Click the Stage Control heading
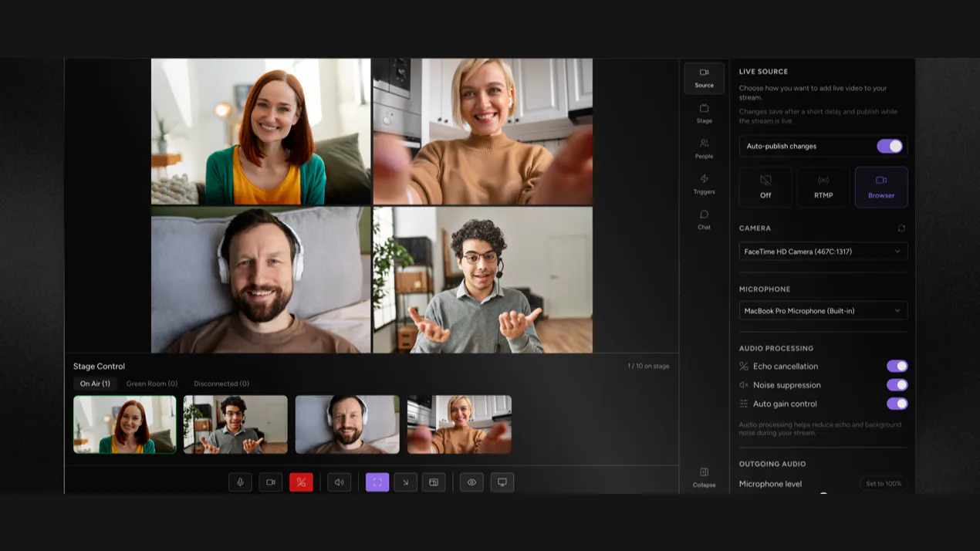 click(x=99, y=367)
